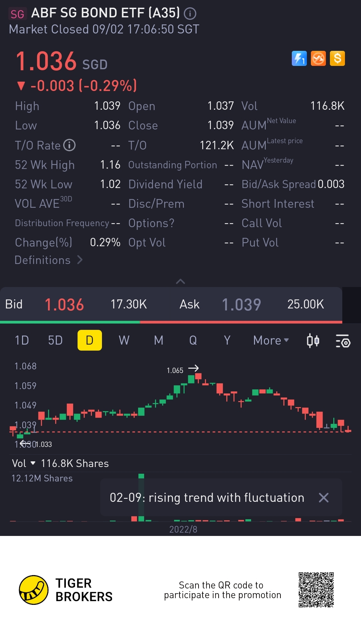Screen dimensions: 361x644
Task: Tap the T/O Rate info icon
Action: (x=70, y=145)
